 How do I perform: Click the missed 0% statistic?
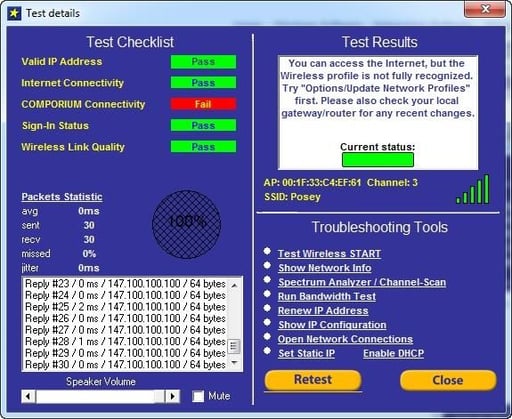[x=59, y=254]
